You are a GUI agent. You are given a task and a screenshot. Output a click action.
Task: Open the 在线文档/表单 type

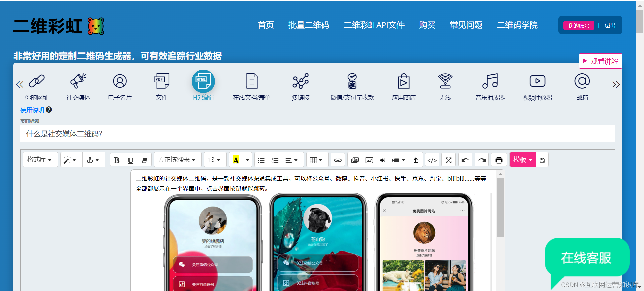pos(252,87)
